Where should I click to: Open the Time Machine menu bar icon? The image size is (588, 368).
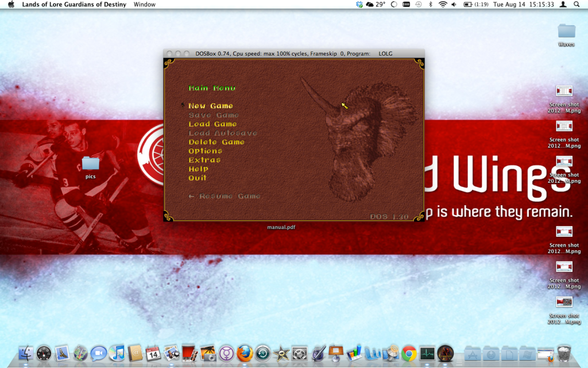419,5
